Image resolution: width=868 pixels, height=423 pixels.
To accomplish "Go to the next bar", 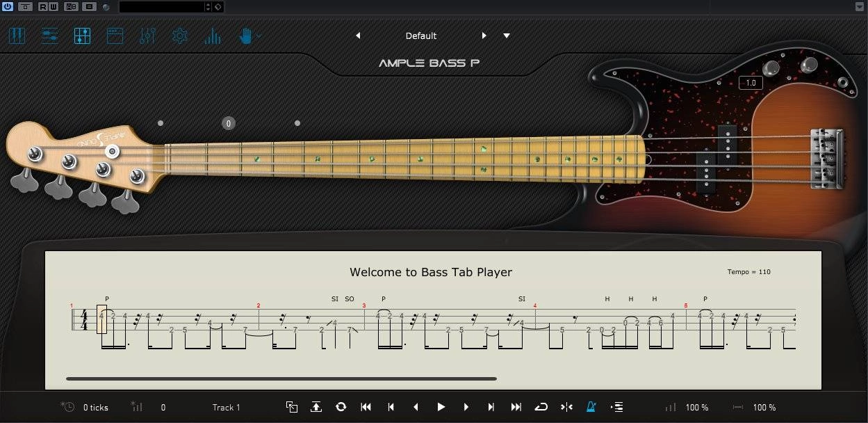I will 491,407.
